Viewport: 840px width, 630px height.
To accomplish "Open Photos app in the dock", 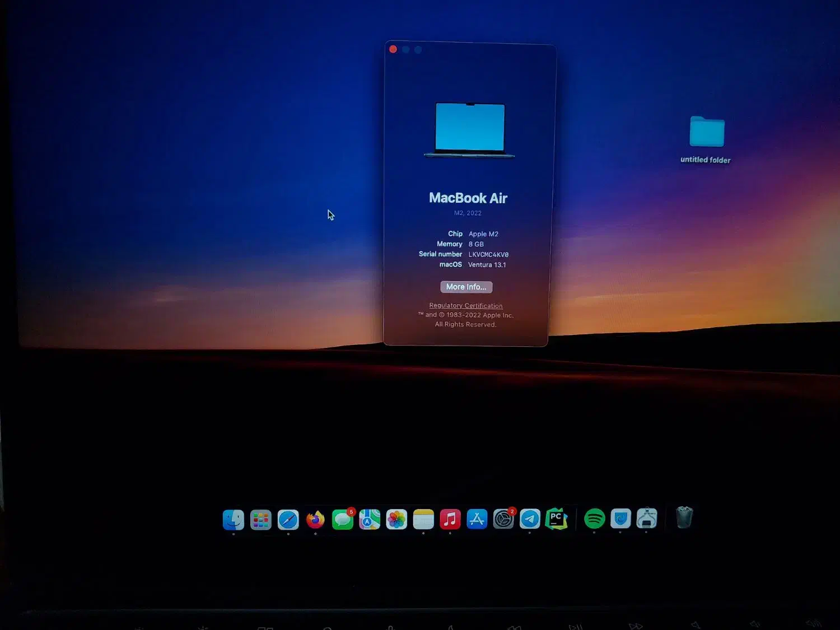I will coord(396,520).
